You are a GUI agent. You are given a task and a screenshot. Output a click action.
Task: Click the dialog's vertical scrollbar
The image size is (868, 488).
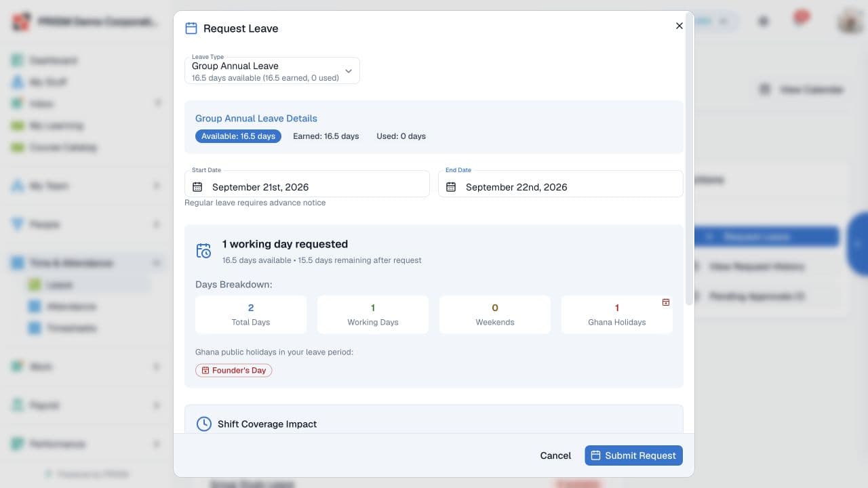pos(690,159)
